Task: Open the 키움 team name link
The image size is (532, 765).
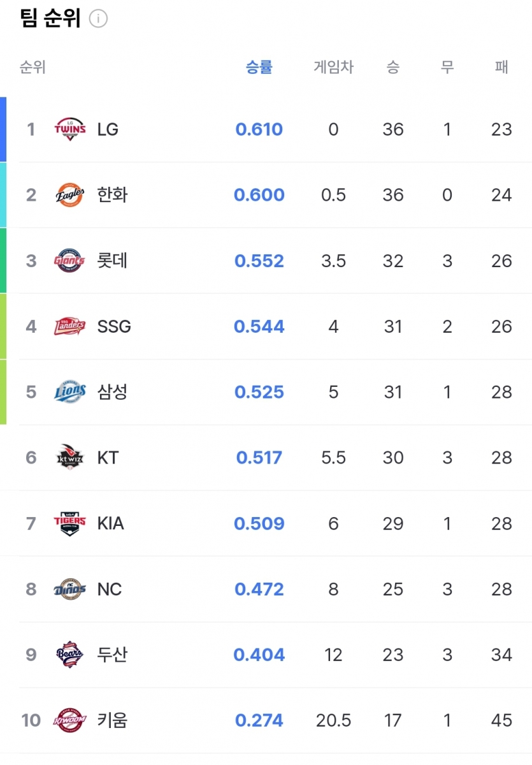Action: [x=113, y=720]
